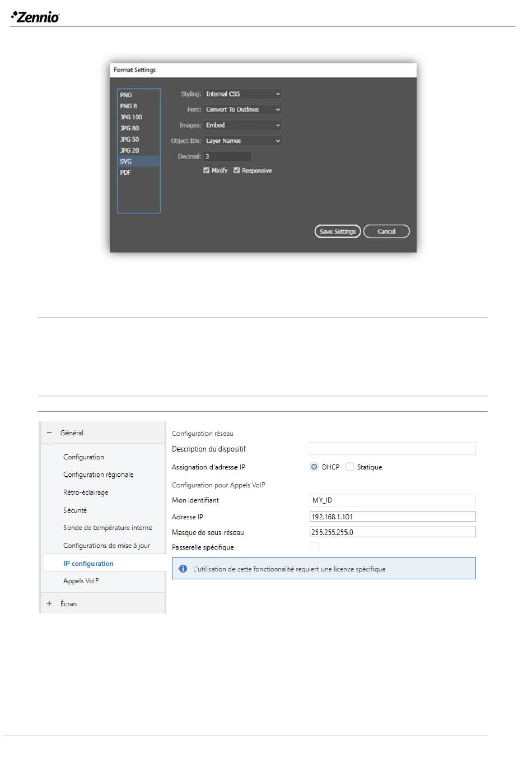Viewport: 532px width, 772px height.
Task: Select PNG format in list
Action: pyautogui.click(x=138, y=95)
